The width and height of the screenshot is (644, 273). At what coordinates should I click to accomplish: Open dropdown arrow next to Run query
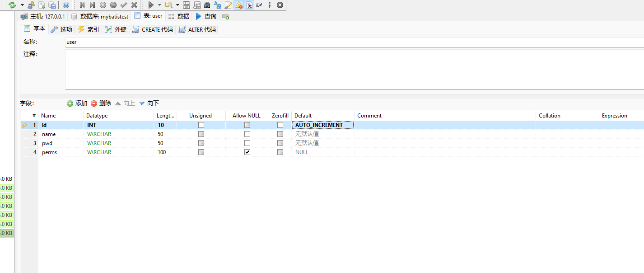tap(159, 5)
